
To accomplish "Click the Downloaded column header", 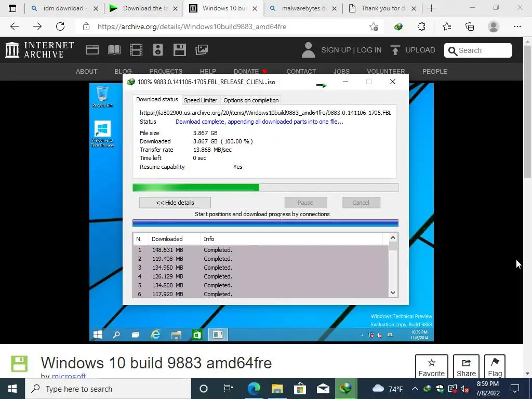I will (175, 239).
